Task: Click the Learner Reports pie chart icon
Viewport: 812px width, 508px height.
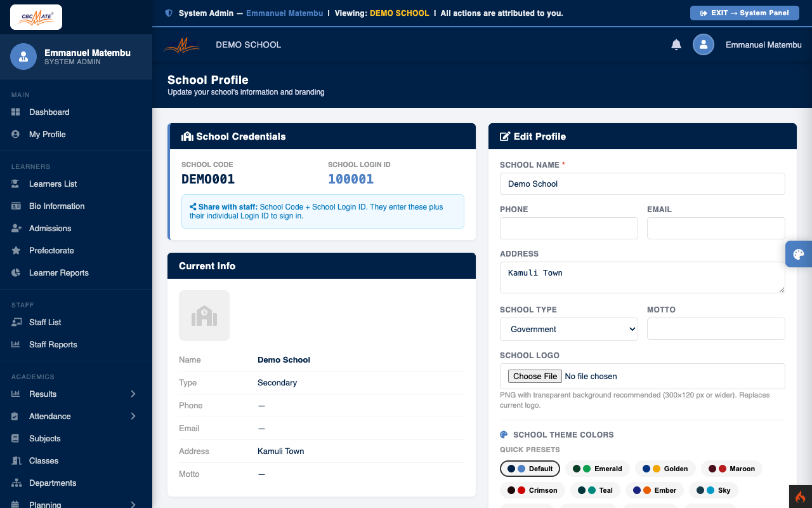Action: click(x=16, y=272)
